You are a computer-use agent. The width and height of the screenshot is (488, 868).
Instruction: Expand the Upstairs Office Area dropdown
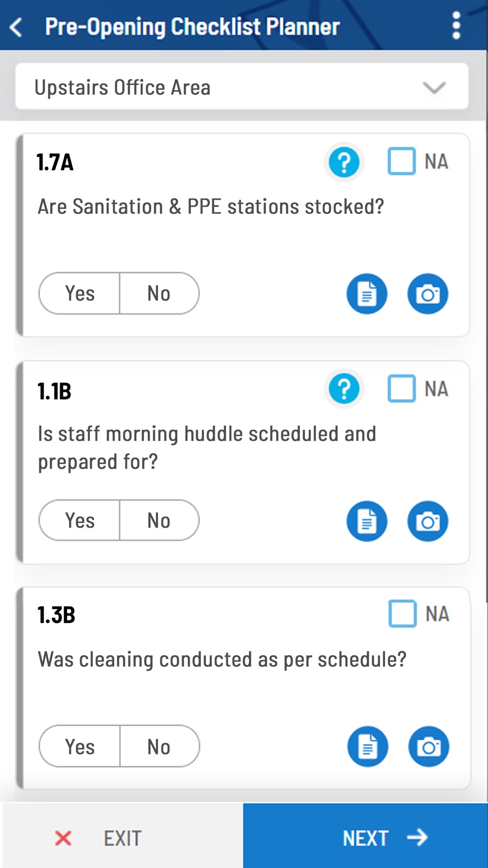(242, 86)
